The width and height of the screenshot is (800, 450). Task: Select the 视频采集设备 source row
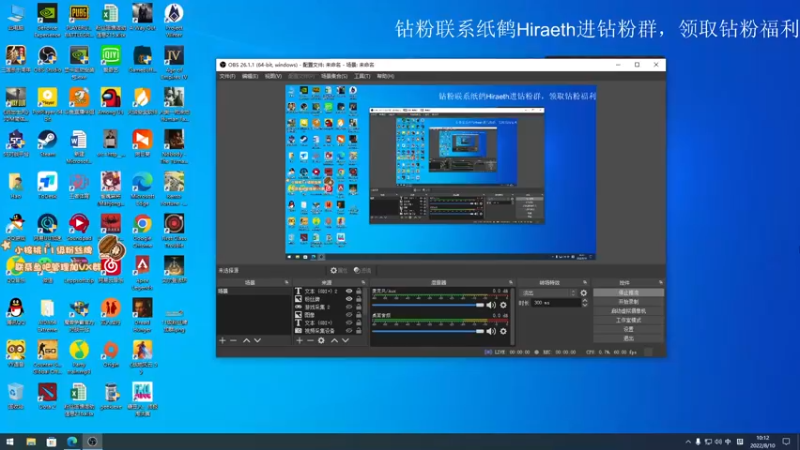329,331
